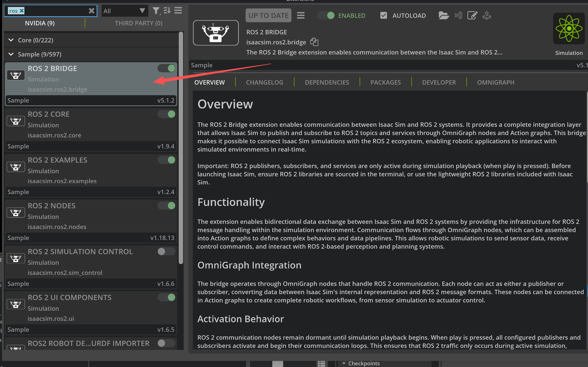The height and width of the screenshot is (367, 588).
Task: Select the ROS2 ROBOT DE...URDF IMPORTER entry
Action: [x=91, y=344]
